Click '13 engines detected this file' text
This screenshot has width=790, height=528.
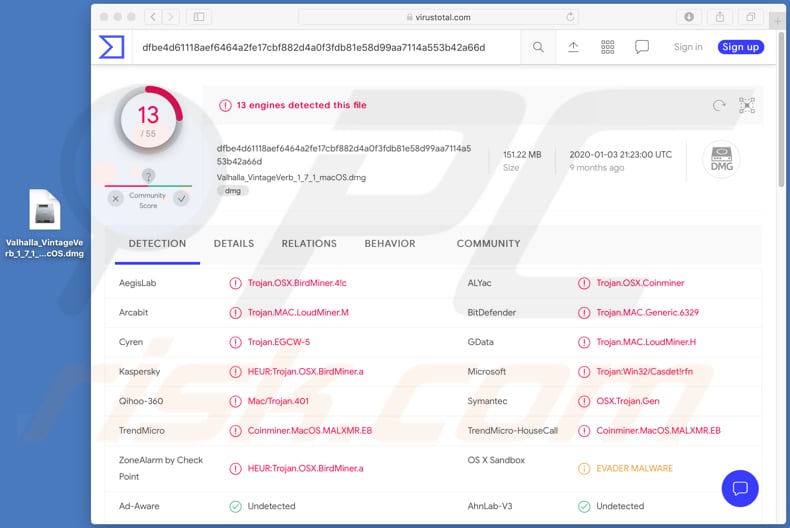pyautogui.click(x=301, y=105)
